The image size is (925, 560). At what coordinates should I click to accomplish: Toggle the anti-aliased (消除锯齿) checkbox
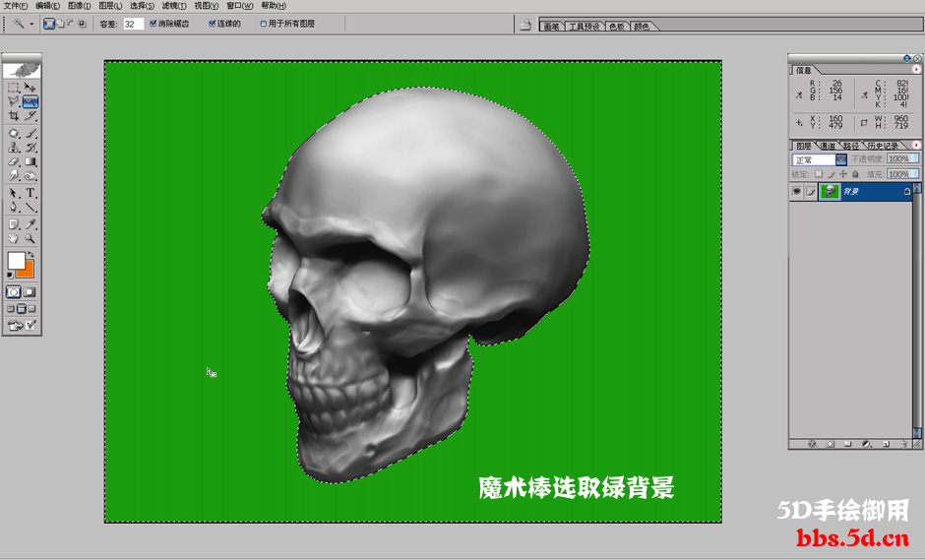[x=154, y=24]
